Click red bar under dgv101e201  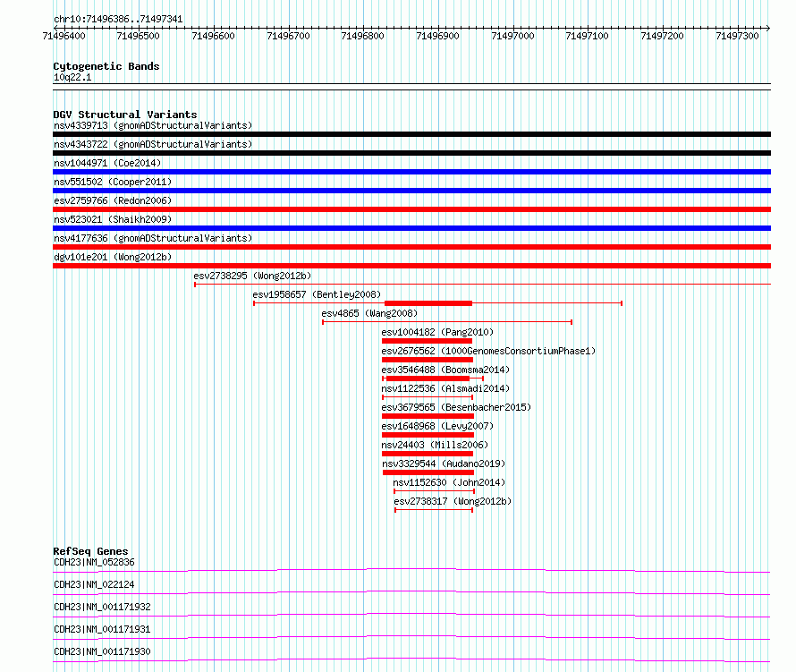tap(411, 266)
